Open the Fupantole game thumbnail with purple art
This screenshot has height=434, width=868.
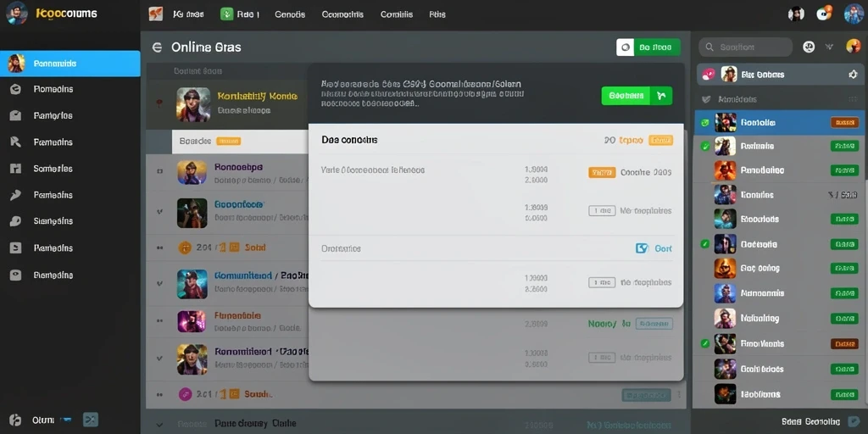[192, 321]
